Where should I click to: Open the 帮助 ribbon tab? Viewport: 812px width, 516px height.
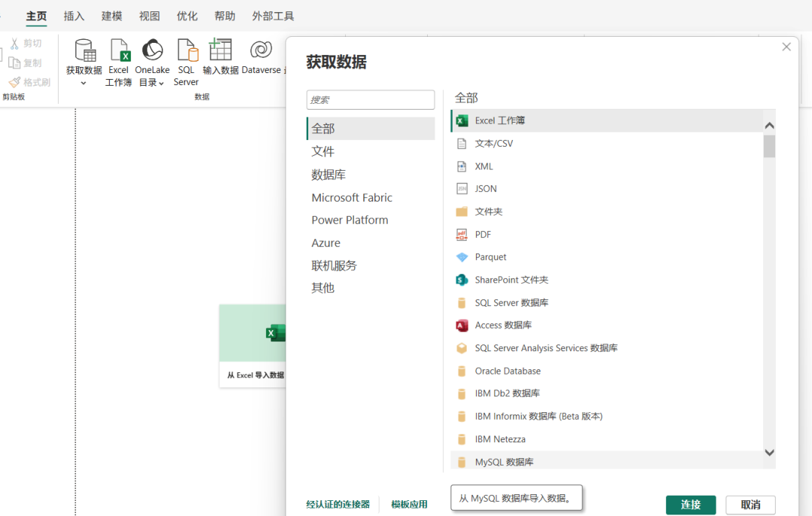click(x=225, y=16)
